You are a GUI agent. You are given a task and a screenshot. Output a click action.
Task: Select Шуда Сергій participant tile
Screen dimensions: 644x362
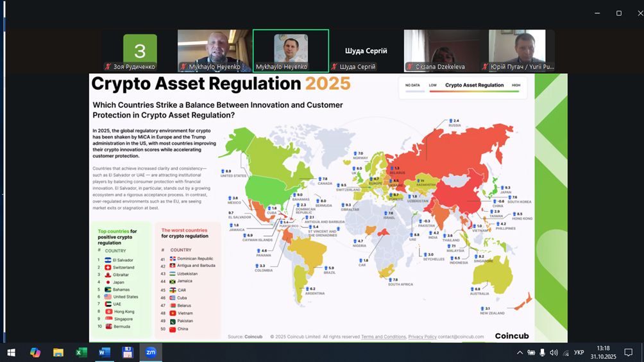[366, 51]
